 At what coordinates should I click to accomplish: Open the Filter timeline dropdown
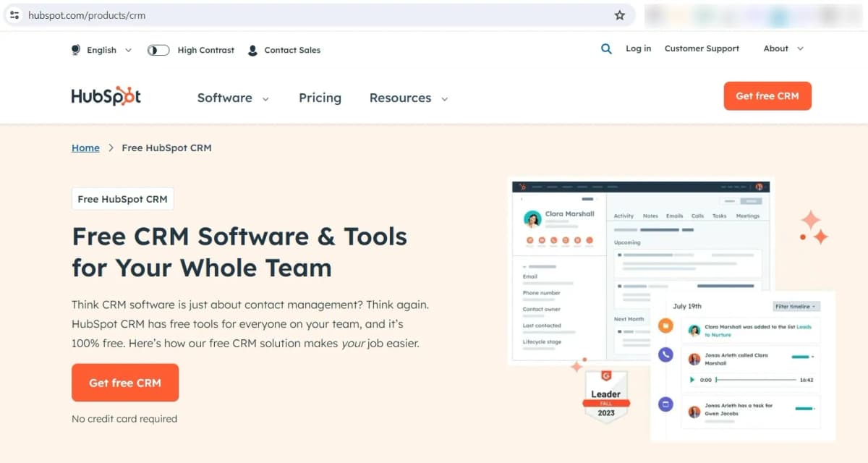pyautogui.click(x=796, y=307)
